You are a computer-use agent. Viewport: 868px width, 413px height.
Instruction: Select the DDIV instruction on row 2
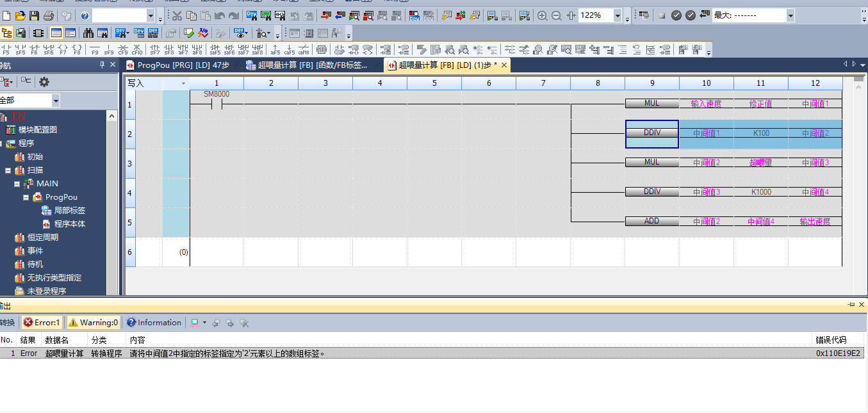(x=651, y=133)
